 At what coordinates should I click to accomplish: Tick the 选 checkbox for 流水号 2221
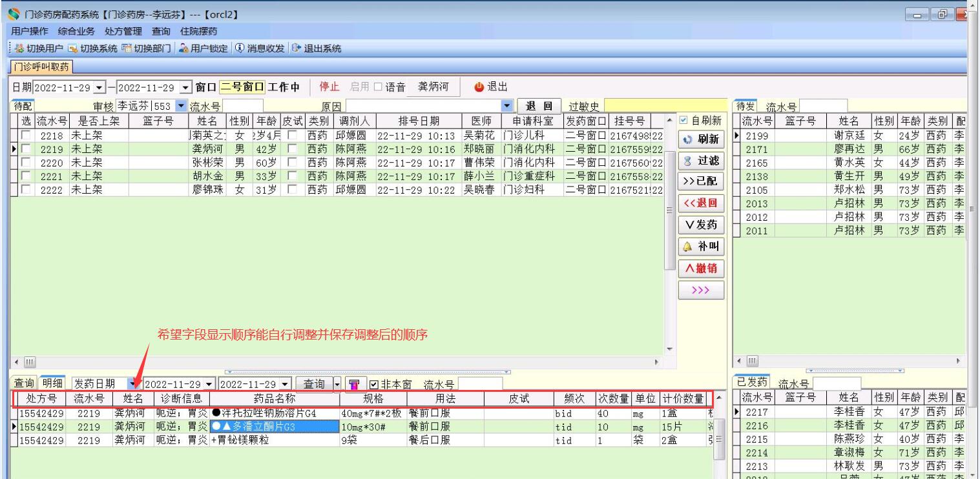point(25,176)
